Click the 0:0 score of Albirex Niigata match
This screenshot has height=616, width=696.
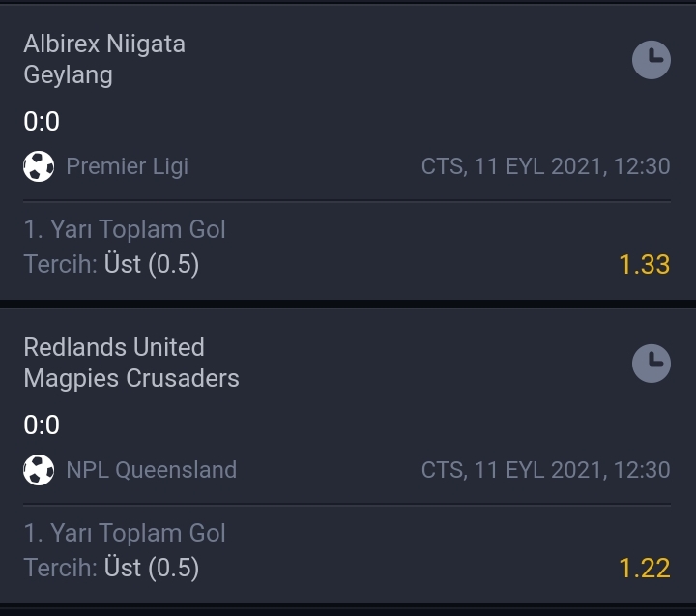pos(42,121)
